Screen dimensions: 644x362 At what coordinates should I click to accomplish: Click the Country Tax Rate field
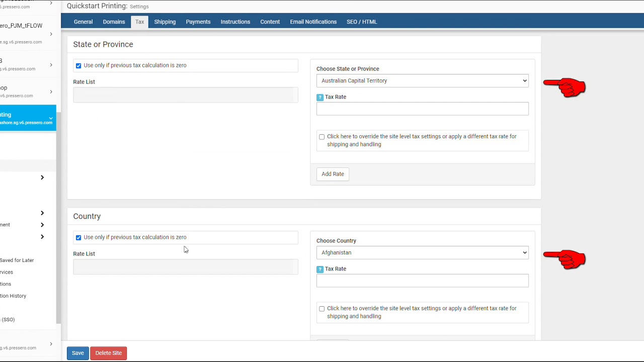[423, 281]
